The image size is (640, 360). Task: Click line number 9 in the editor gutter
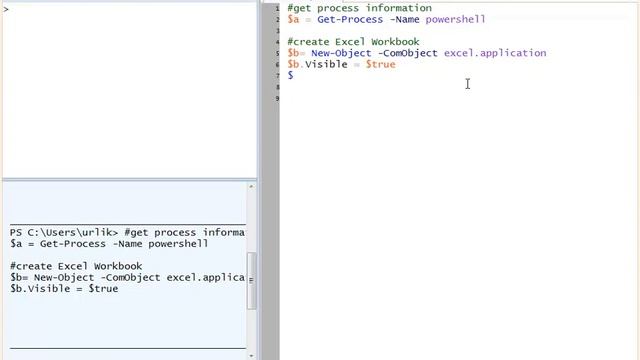[x=278, y=98]
